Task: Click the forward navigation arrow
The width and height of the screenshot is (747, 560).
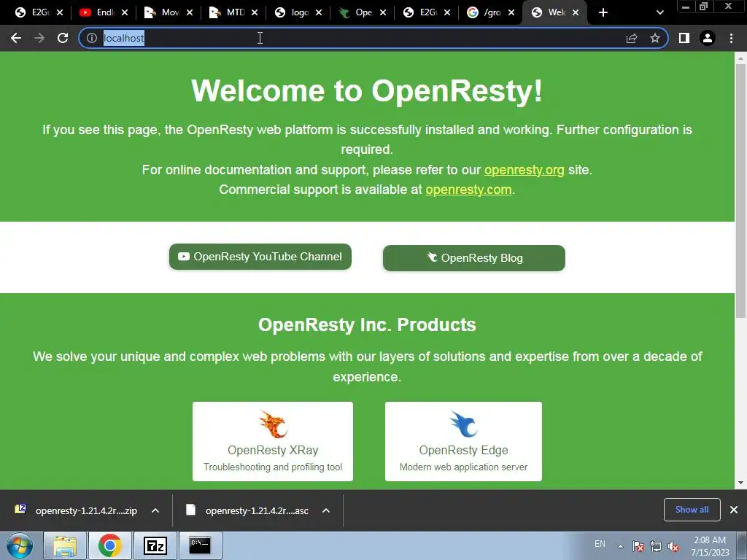Action: 39,38
